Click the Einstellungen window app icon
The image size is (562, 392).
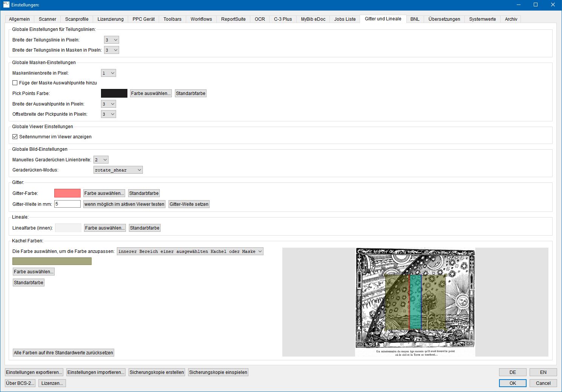[x=6, y=5]
